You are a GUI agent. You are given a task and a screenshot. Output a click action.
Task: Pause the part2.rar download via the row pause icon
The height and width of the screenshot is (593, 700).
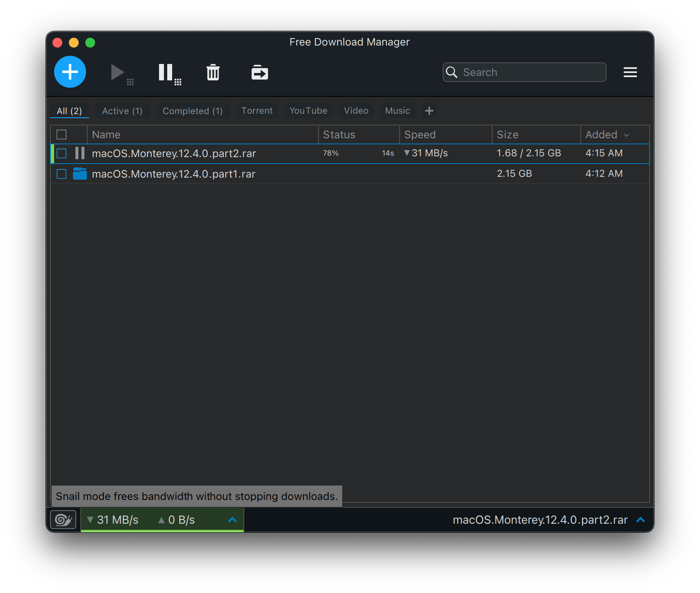coord(80,153)
